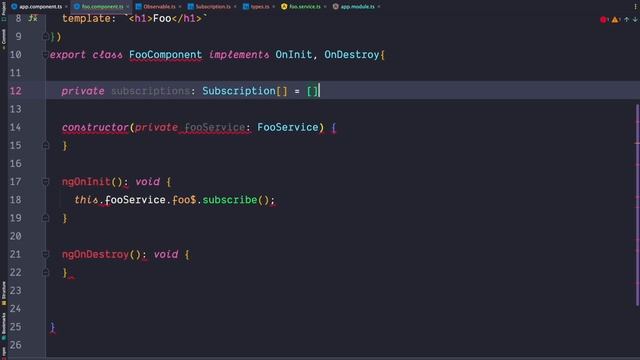Click the FooComponent class name
This screenshot has height=360, width=640.
pyautogui.click(x=165, y=55)
